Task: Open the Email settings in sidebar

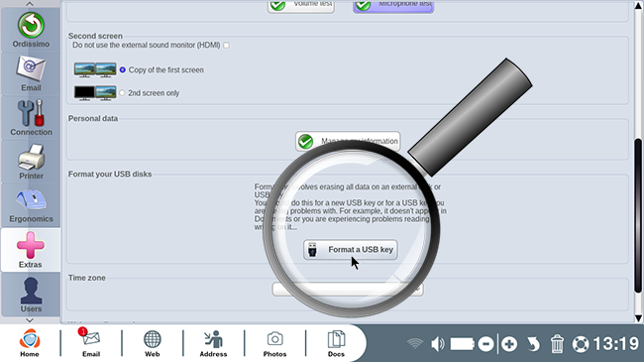Action: (x=31, y=74)
